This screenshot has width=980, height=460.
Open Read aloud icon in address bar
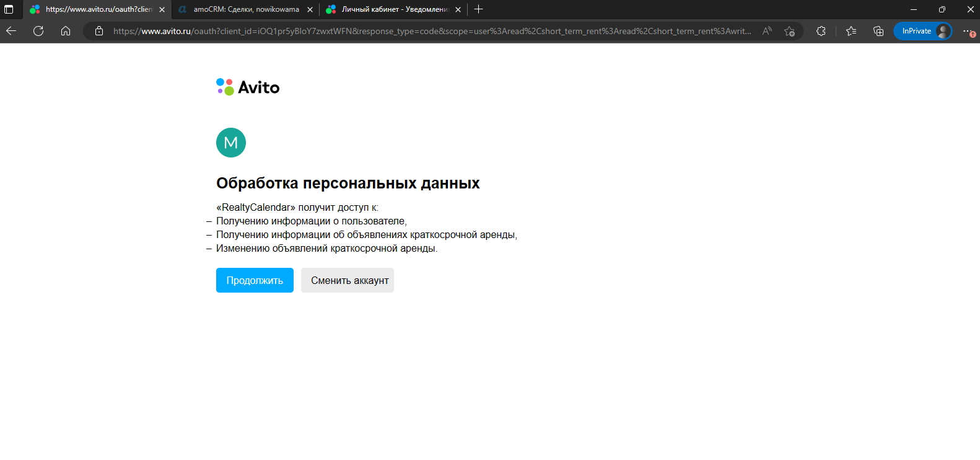767,31
